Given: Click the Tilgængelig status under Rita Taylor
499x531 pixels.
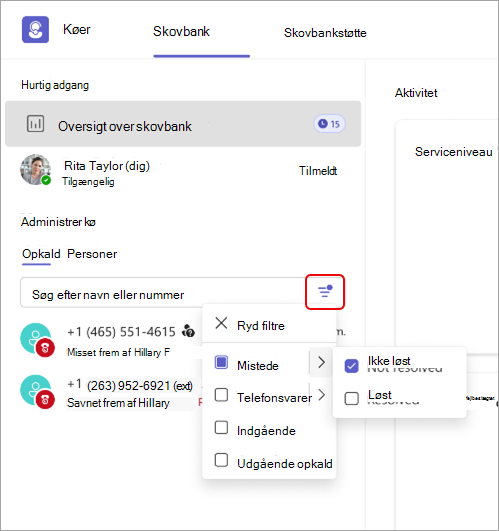Looking at the screenshot, I should 88,182.
